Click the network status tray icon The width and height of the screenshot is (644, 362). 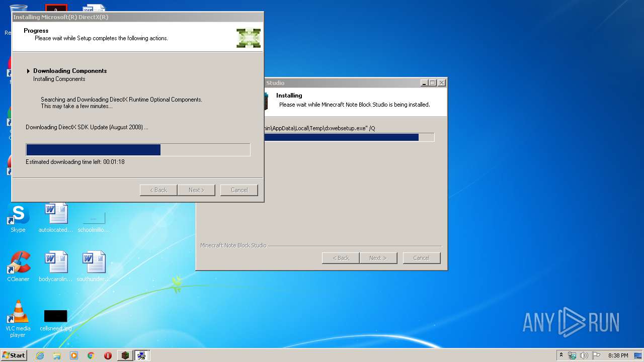pos(572,355)
